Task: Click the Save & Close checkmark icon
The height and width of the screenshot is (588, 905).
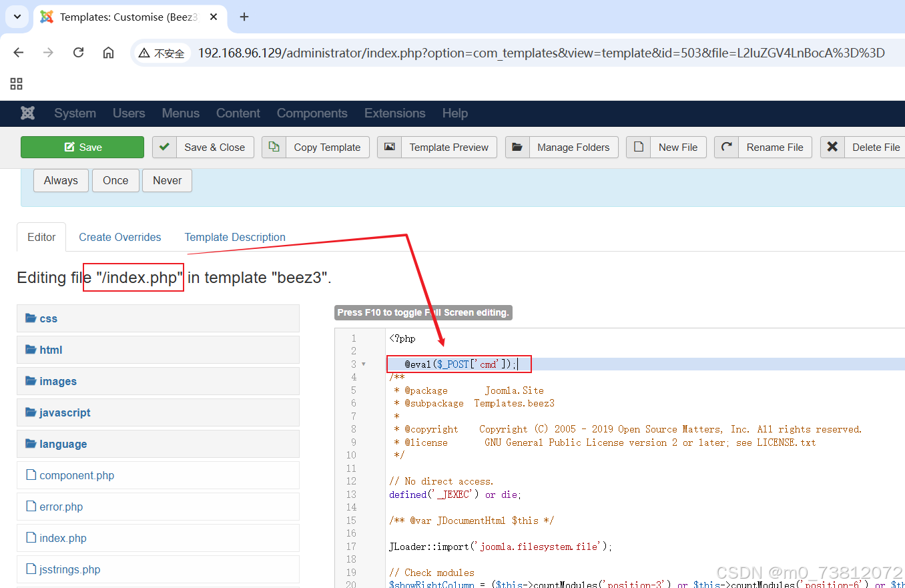Action: pos(164,147)
